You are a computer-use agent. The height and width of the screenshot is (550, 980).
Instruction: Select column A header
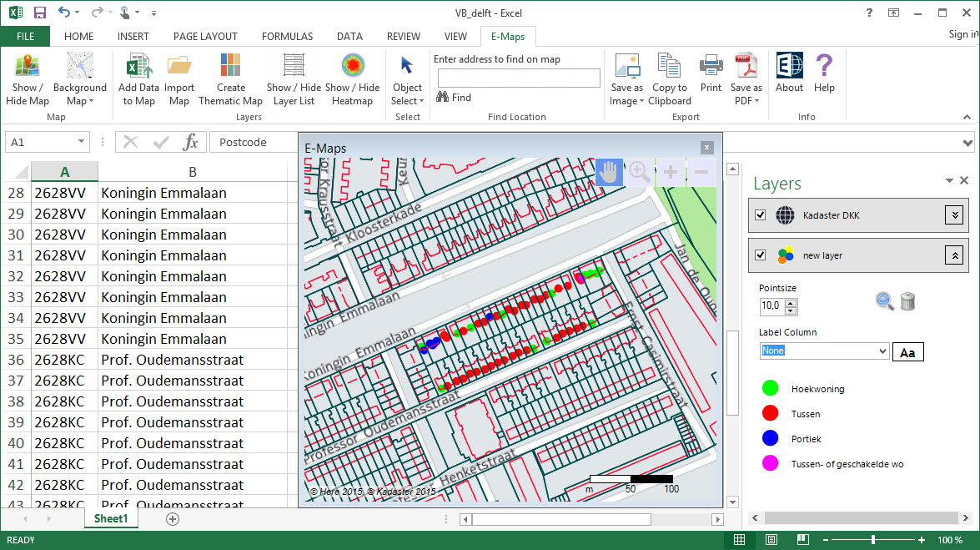[x=64, y=172]
